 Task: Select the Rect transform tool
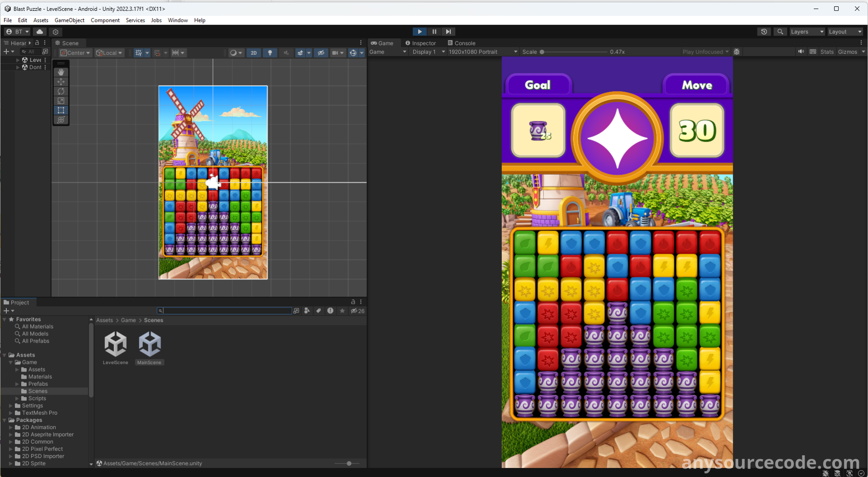coord(61,110)
